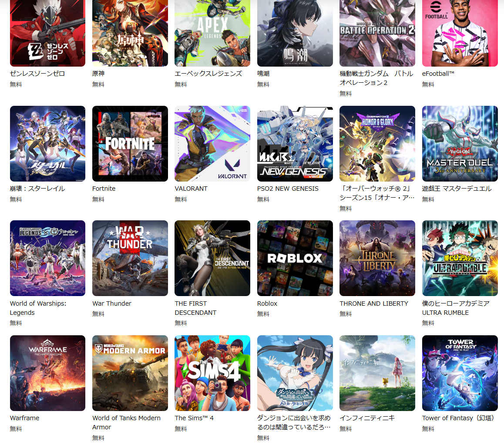This screenshot has height=445, width=504.
Task: Select the Warframe game cover
Action: coord(47,373)
